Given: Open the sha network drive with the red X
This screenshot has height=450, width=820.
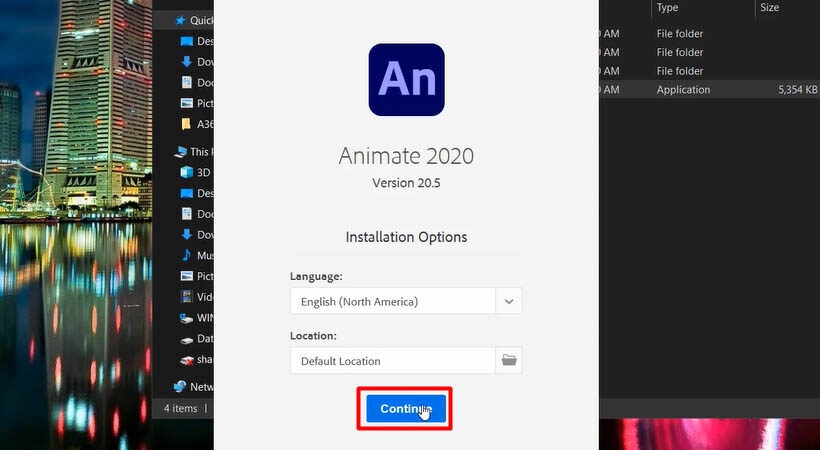Looking at the screenshot, I should pyautogui.click(x=187, y=360).
